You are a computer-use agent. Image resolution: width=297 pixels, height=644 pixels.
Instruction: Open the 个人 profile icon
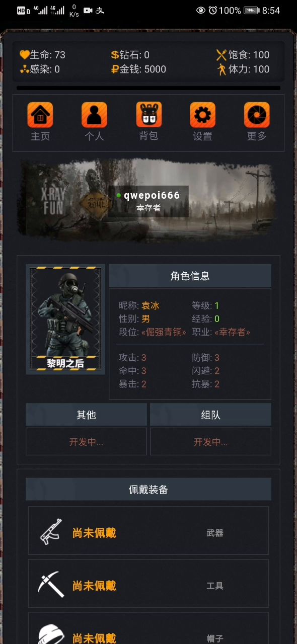(x=94, y=115)
